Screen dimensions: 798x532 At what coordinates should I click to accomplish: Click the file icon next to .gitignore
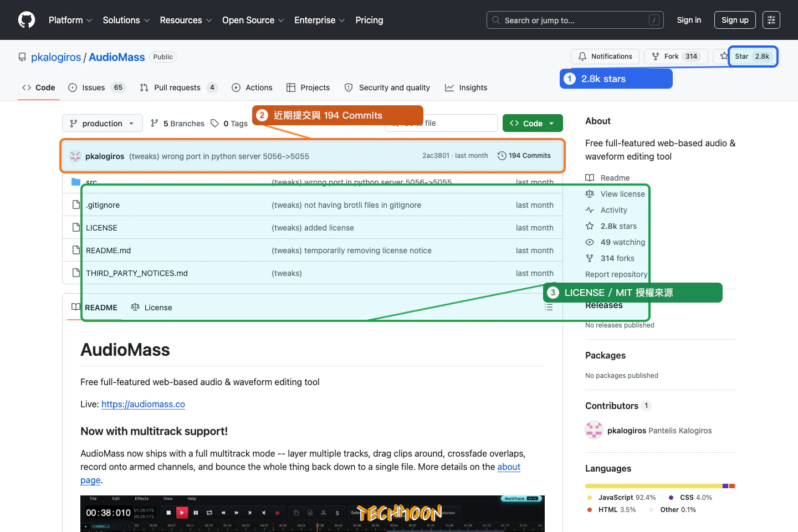[x=76, y=205]
